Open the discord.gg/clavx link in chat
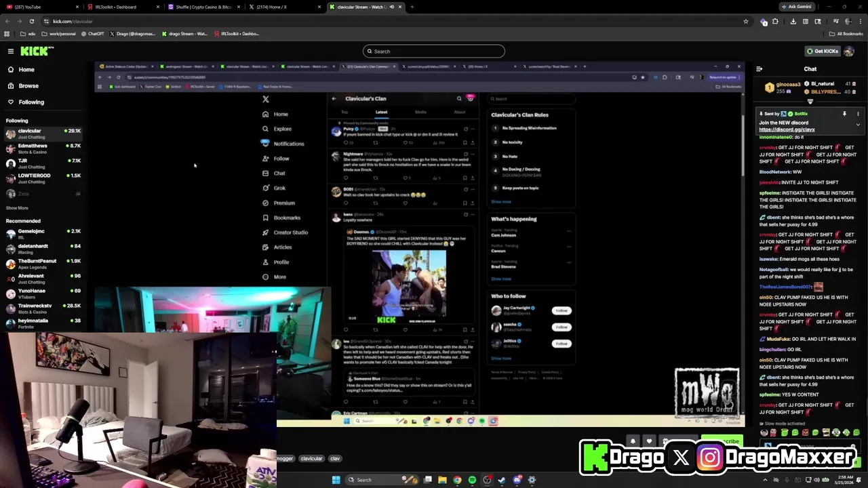The image size is (868, 488). click(x=787, y=129)
